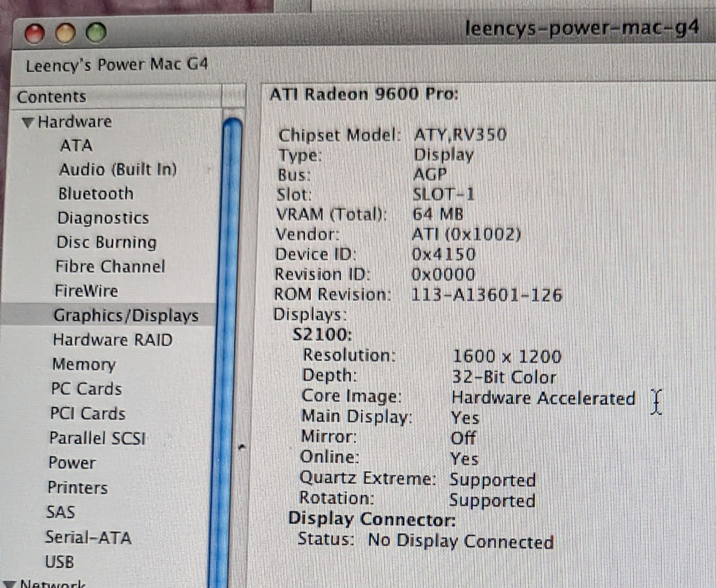Show Diagnostics information
Screen dimensions: 716x588
click(x=103, y=218)
